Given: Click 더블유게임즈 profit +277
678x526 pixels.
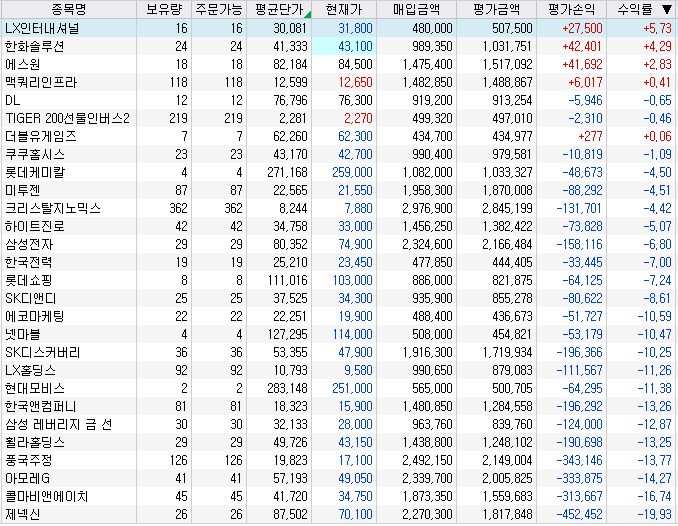Looking at the screenshot, I should pyautogui.click(x=590, y=137).
